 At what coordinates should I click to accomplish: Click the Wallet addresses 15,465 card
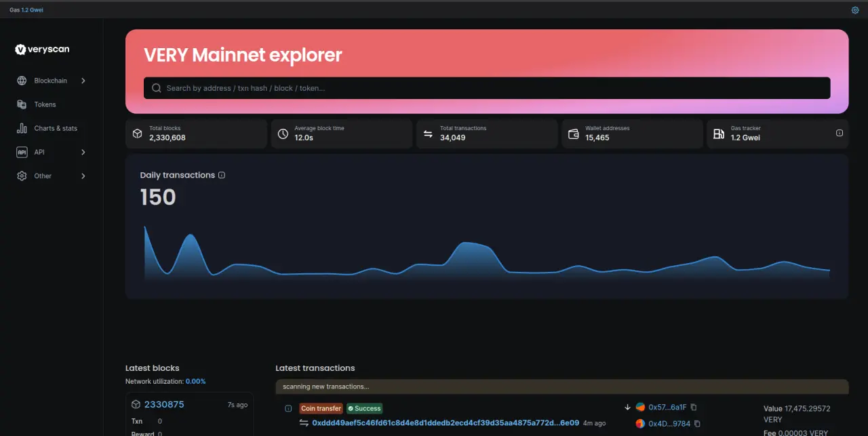[632, 134]
